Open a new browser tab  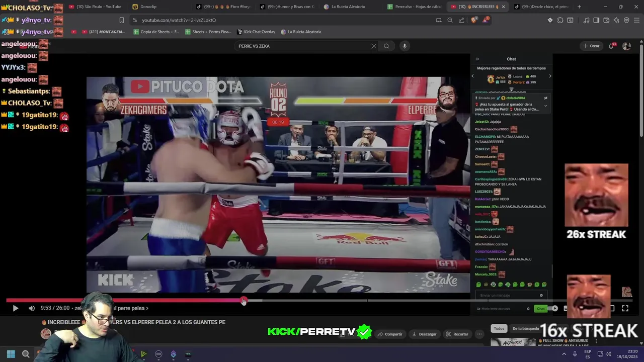click(x=579, y=7)
